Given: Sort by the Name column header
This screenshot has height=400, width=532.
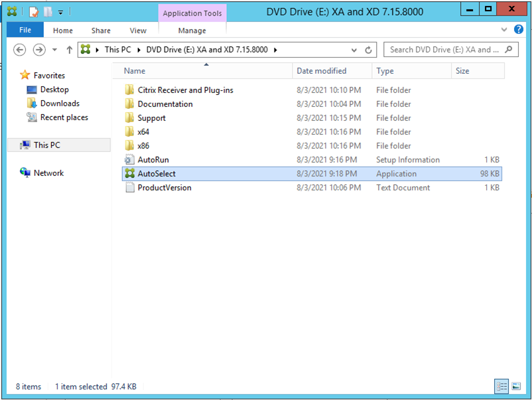Looking at the screenshot, I should click(x=202, y=71).
